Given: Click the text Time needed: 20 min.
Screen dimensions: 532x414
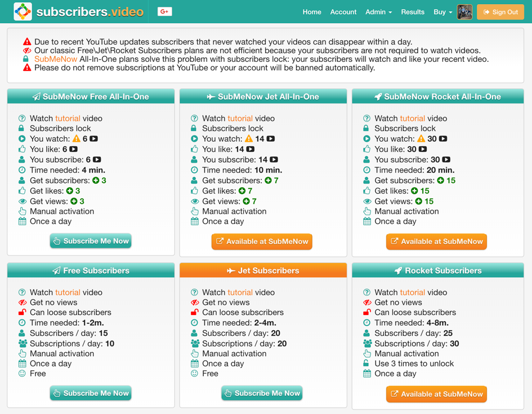Looking at the screenshot, I should tap(414, 170).
